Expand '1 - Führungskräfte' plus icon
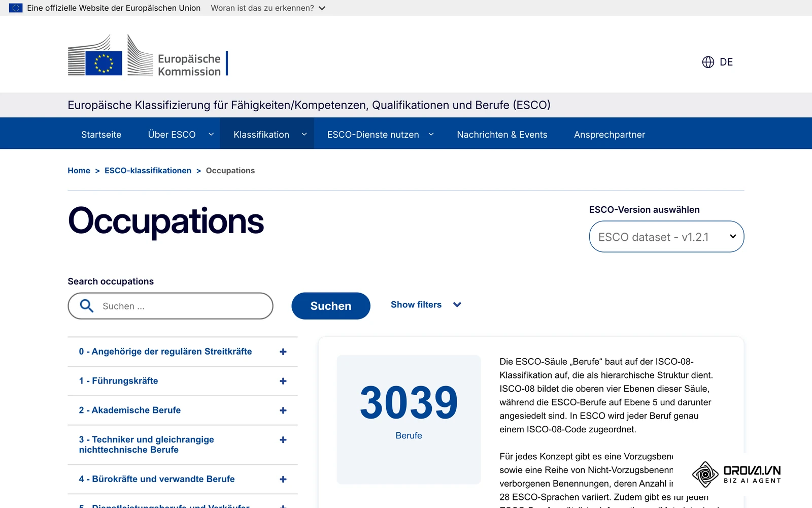 (283, 381)
